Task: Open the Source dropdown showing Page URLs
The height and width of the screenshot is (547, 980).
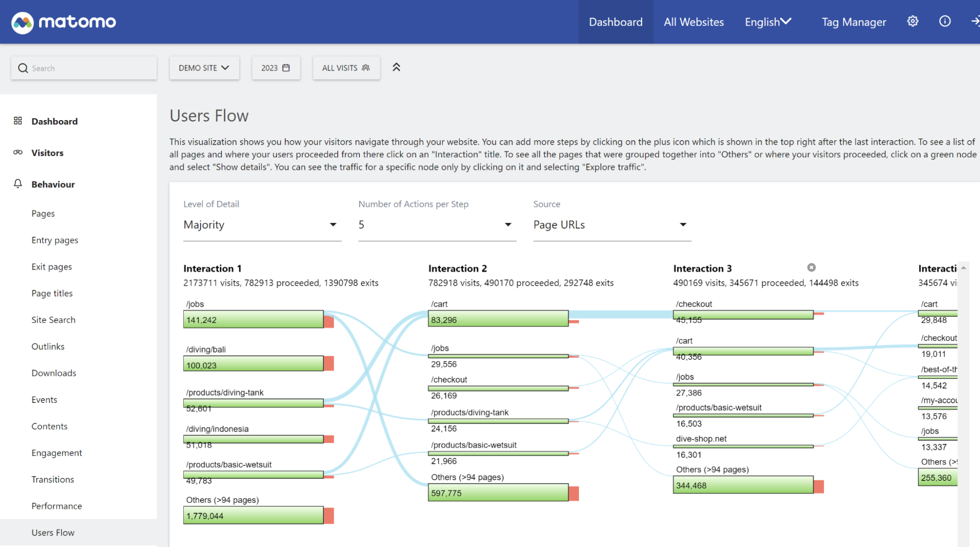Action: coord(611,224)
